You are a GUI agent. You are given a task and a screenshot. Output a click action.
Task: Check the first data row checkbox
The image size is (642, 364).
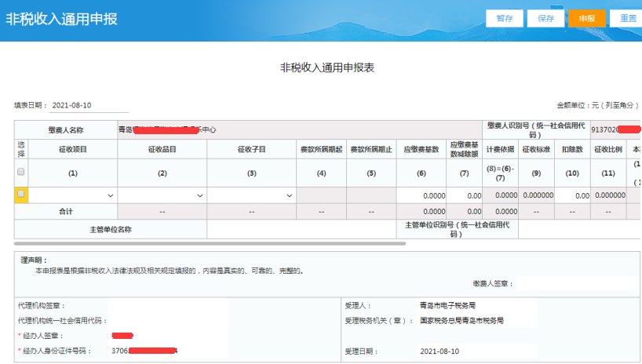point(21,194)
